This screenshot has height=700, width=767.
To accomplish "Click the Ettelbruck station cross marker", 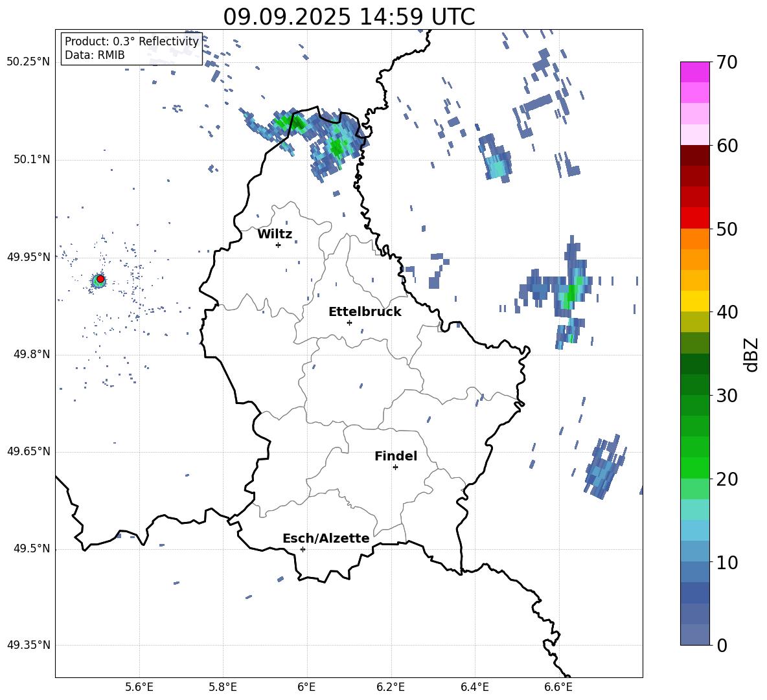I will tap(349, 322).
